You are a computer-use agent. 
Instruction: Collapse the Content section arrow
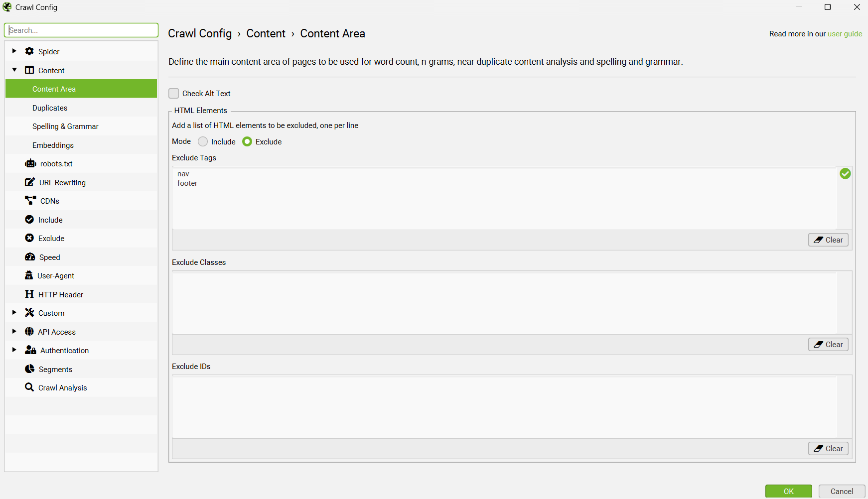14,70
